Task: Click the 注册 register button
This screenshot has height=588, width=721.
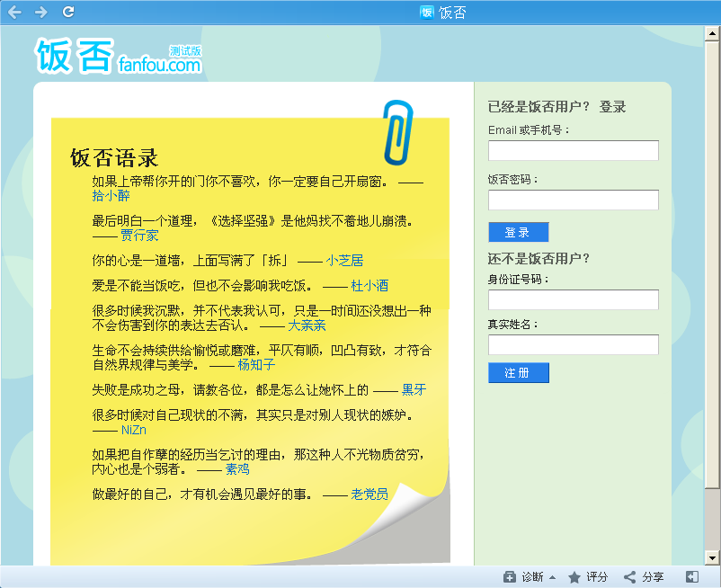Action: tap(519, 372)
